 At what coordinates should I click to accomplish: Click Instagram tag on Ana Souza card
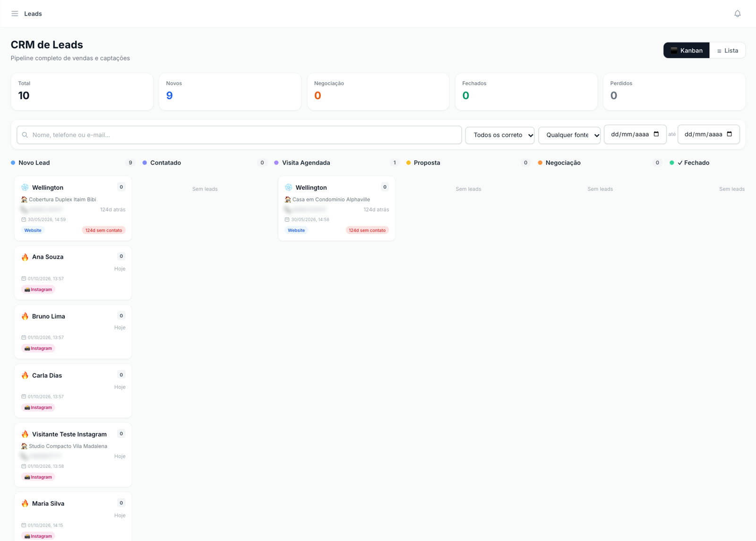[x=38, y=289]
